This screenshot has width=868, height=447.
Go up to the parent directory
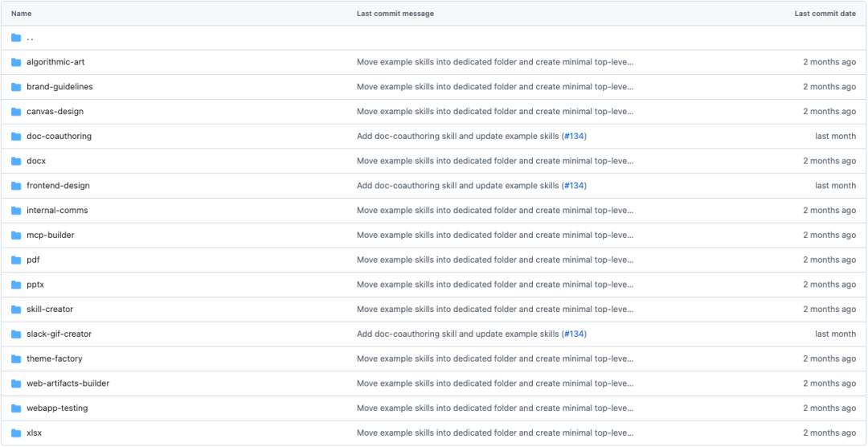coord(30,38)
